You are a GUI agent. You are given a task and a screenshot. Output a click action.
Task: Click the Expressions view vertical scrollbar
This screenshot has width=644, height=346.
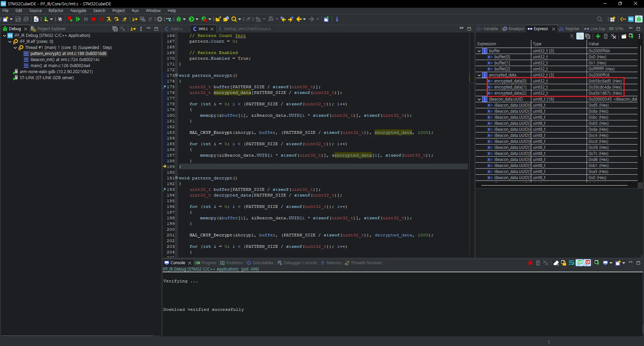pos(640,101)
